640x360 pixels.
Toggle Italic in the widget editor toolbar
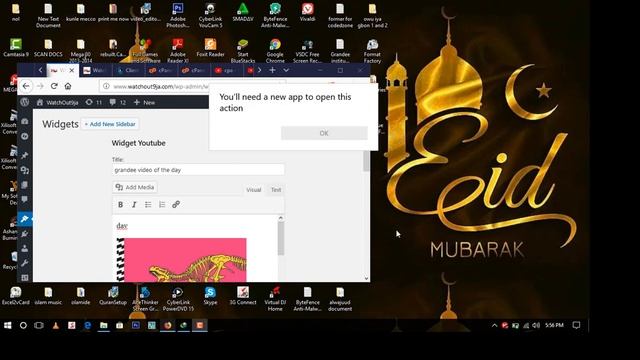point(134,204)
